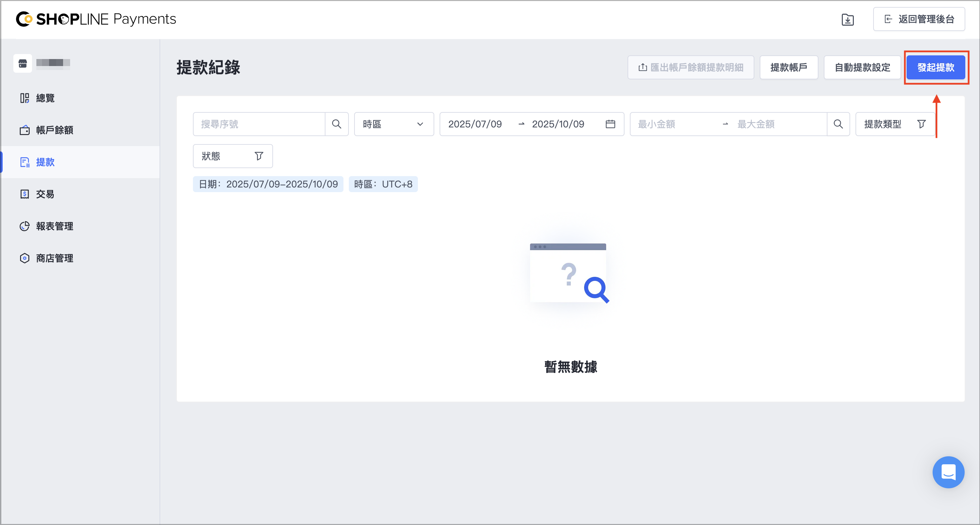
Task: Focus the 最大金額 input
Action: click(778, 124)
